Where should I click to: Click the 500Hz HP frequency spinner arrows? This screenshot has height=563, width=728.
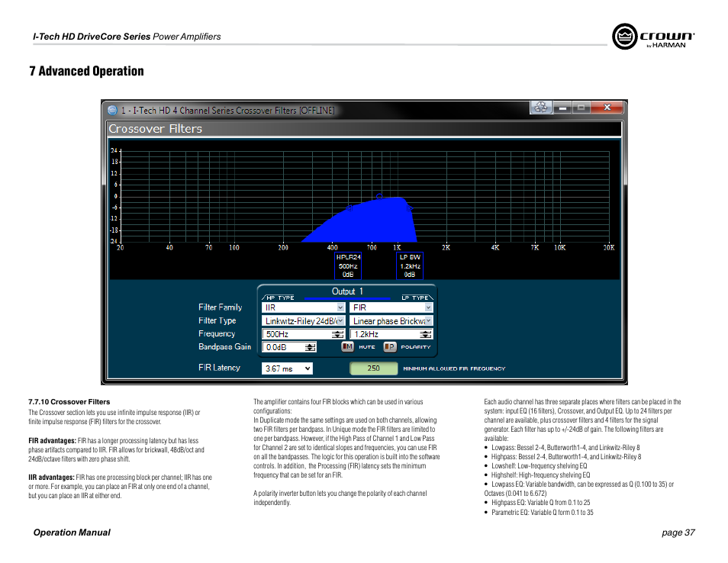pos(337,334)
